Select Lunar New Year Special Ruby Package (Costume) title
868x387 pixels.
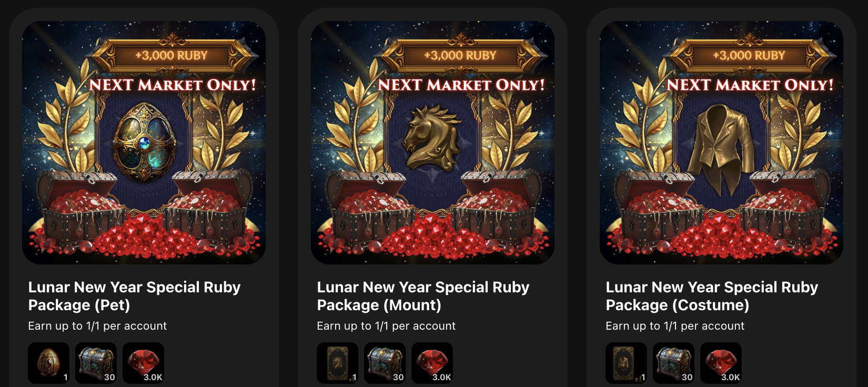point(712,296)
